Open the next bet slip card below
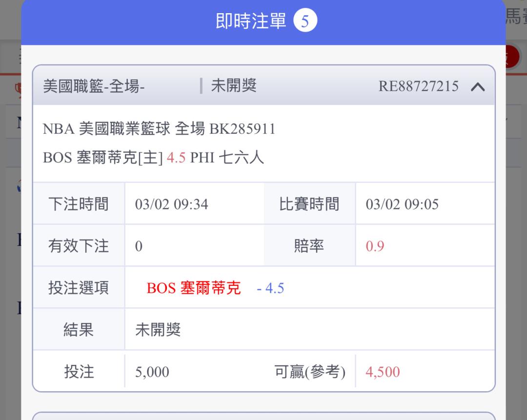The image size is (527, 420). pyautogui.click(x=263, y=416)
